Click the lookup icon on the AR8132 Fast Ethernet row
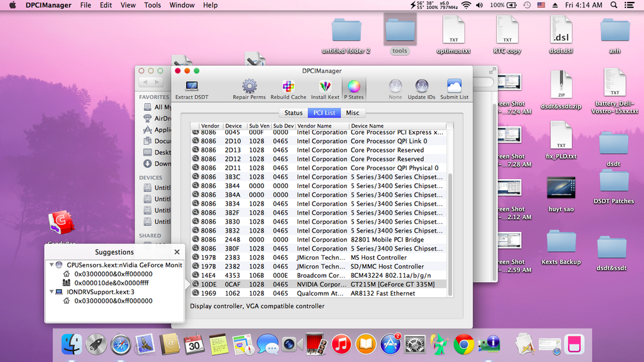This screenshot has height=362, width=644. tap(196, 293)
